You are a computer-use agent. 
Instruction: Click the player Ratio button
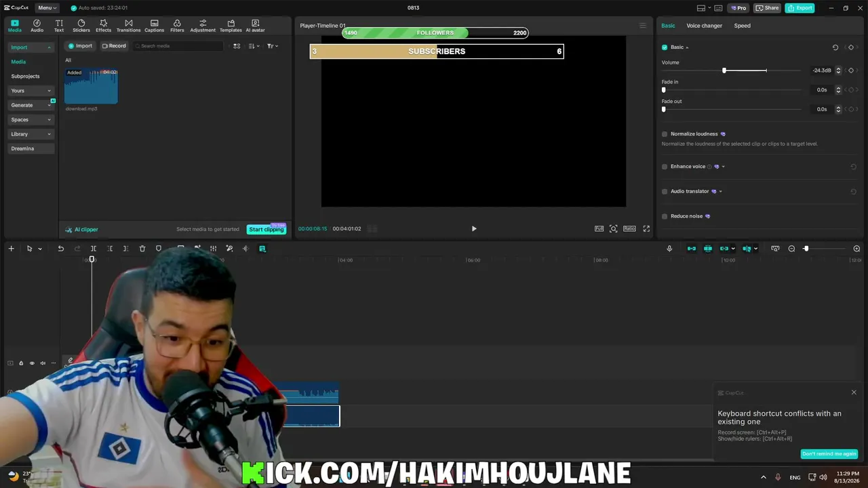629,228
